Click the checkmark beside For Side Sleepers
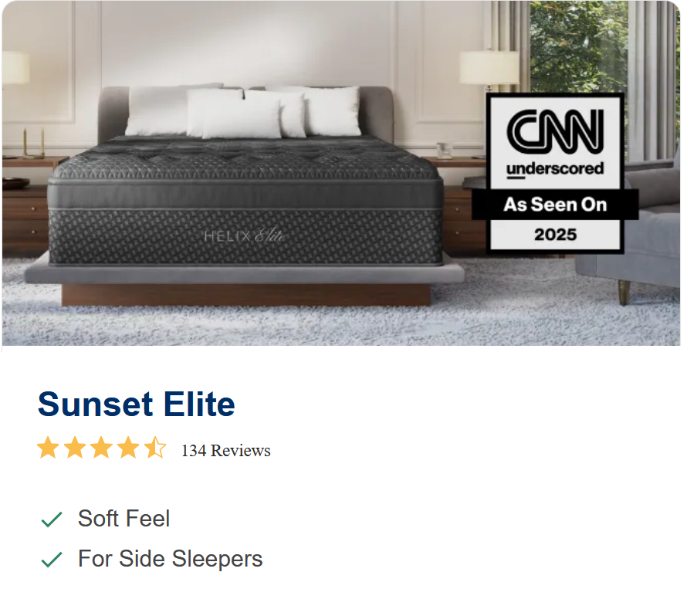 coord(51,560)
